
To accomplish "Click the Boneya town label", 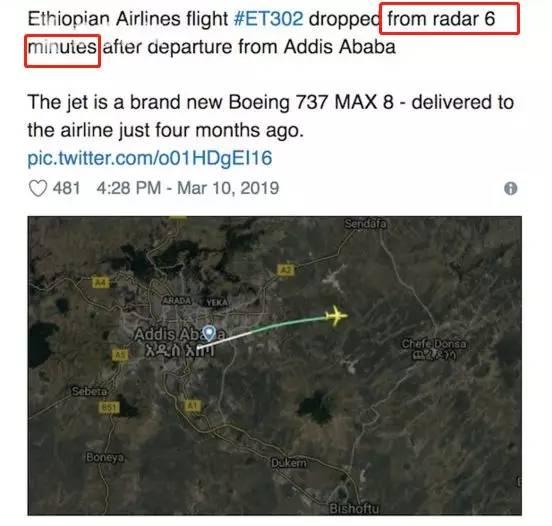I will tap(105, 457).
